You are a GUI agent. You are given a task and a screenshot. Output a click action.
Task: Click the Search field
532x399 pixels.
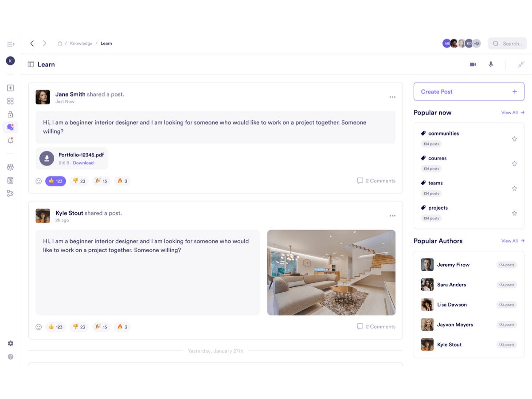tap(508, 43)
